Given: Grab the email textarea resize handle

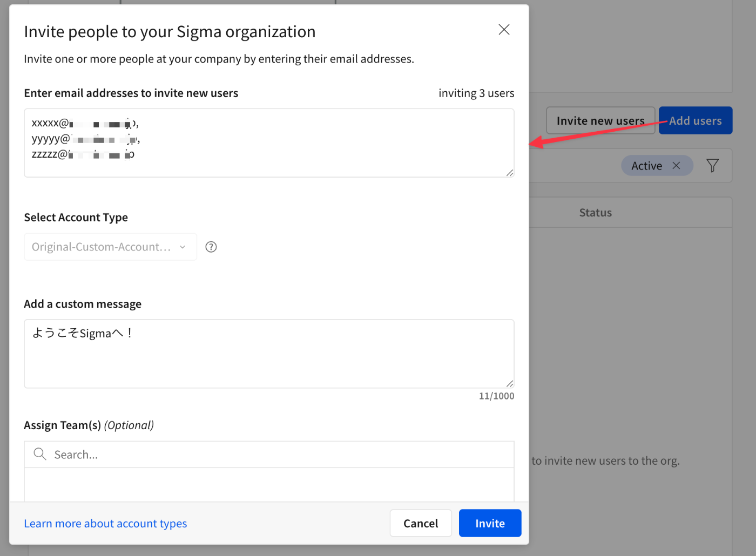Looking at the screenshot, I should pyautogui.click(x=510, y=173).
